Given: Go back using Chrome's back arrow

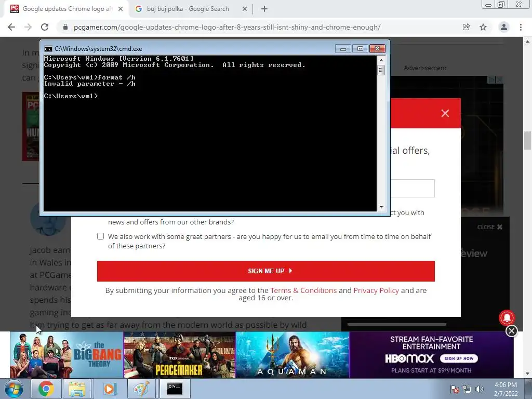Looking at the screenshot, I should 11,27.
